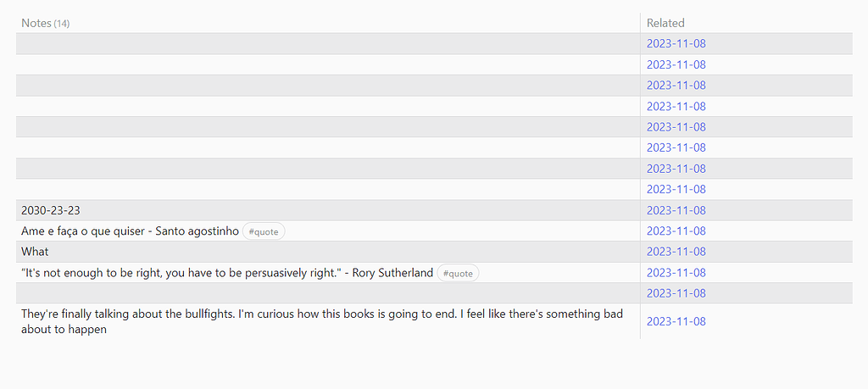Open the date link in the empty row directly above 2030-23-23
Viewport: 868px width, 389px height.
pos(676,189)
